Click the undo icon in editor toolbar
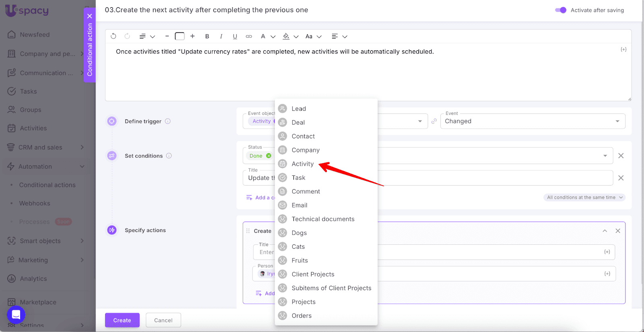This screenshot has height=332, width=644. (114, 36)
